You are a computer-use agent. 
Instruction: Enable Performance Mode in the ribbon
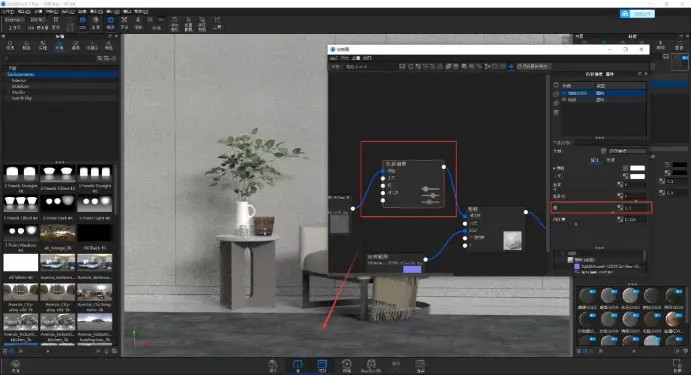69,22
